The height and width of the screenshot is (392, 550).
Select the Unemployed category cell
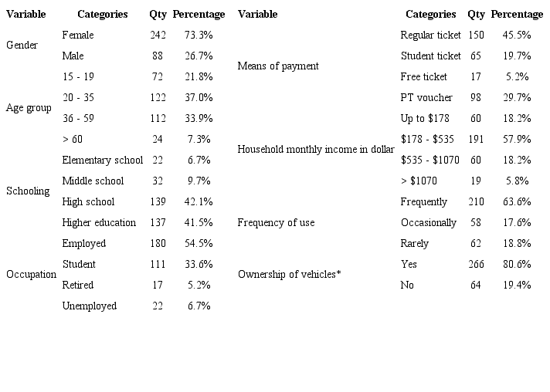89,306
